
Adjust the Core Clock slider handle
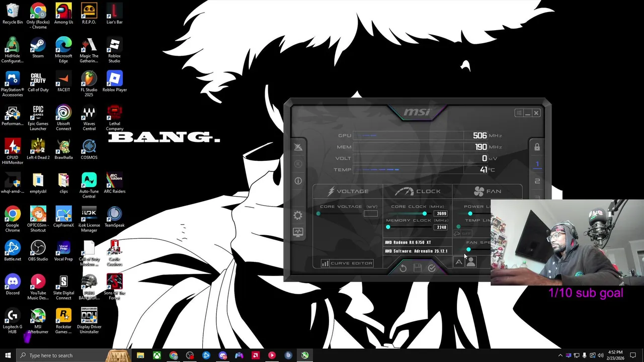tap(425, 214)
